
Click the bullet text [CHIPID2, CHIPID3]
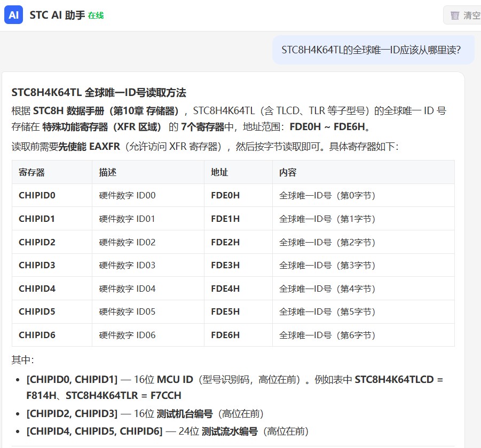click(72, 413)
